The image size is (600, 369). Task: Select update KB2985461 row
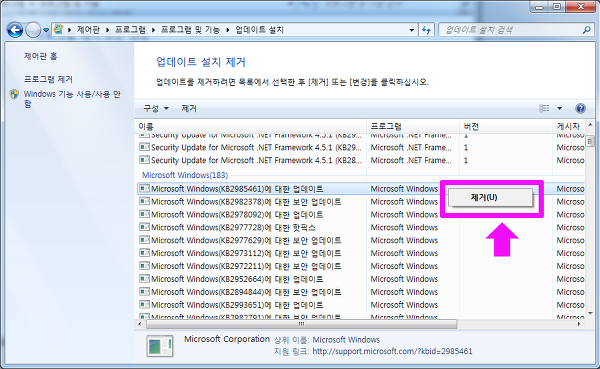pyautogui.click(x=289, y=189)
